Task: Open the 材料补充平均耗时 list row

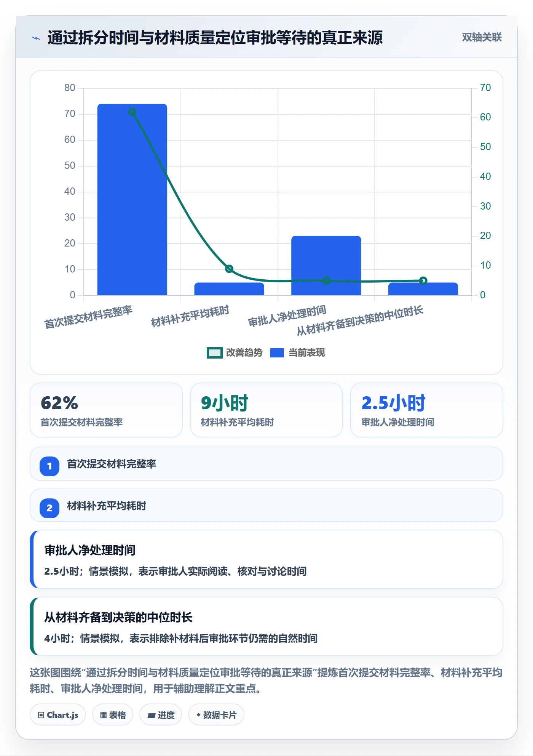Action: pyautogui.click(x=266, y=505)
